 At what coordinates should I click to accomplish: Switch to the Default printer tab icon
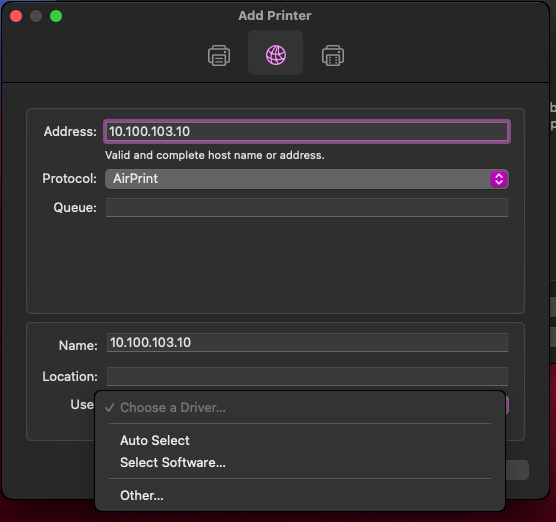219,55
